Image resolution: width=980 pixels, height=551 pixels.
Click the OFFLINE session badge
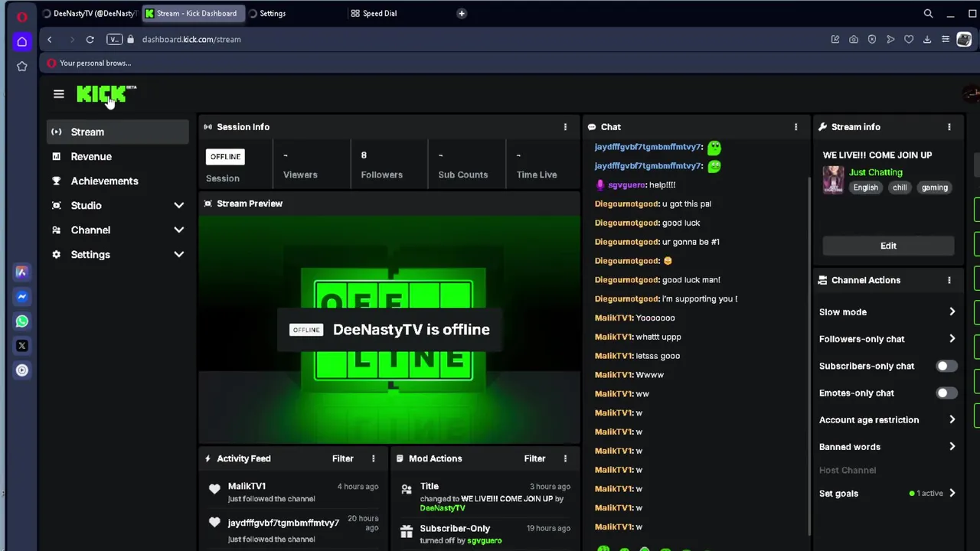(225, 157)
